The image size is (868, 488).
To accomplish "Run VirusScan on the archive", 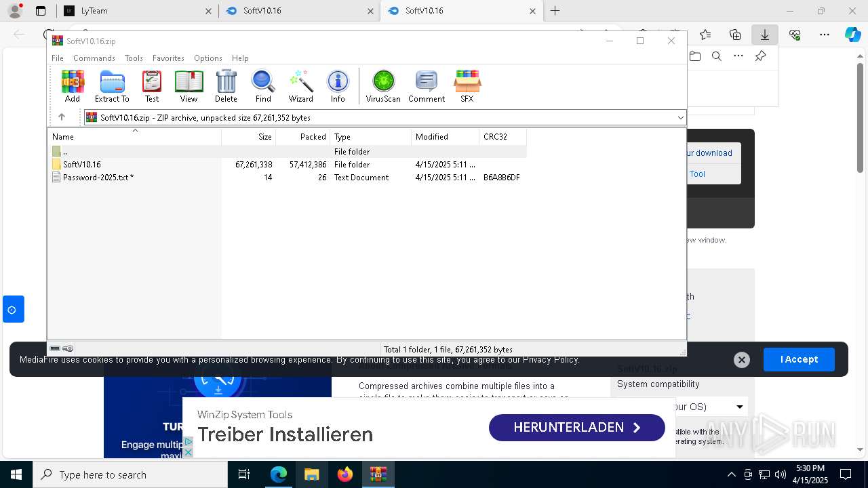I will click(x=383, y=86).
